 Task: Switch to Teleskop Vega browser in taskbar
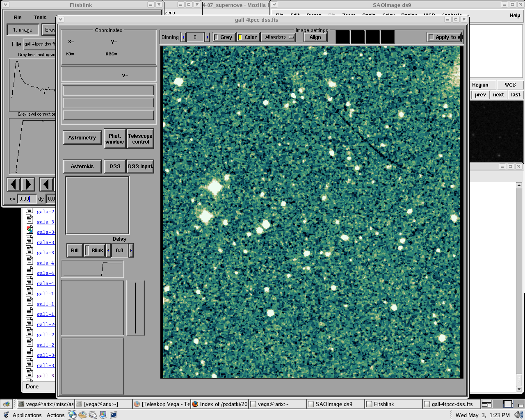click(162, 404)
